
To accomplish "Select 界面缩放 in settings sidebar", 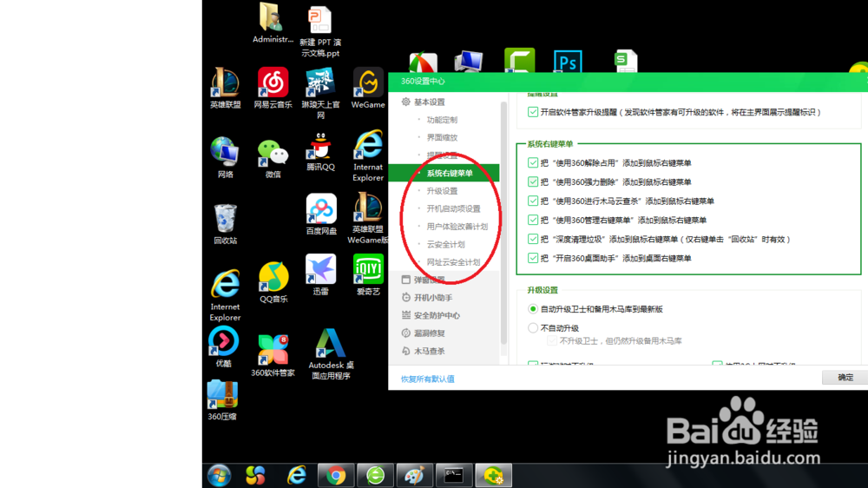I will point(442,137).
